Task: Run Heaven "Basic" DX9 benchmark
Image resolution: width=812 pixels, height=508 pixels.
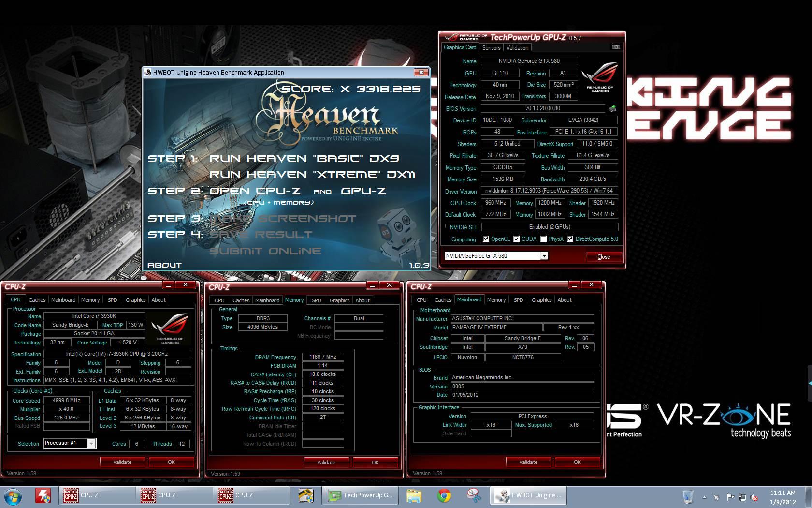Action: 304,159
